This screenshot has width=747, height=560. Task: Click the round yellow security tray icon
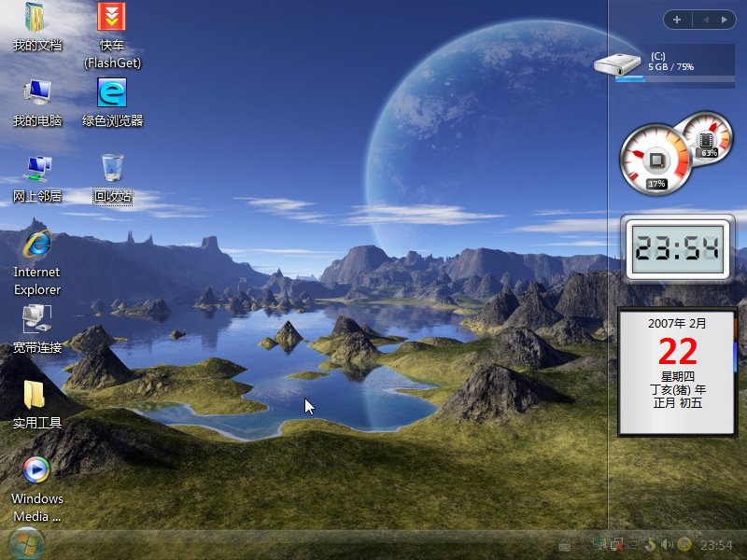click(683, 544)
